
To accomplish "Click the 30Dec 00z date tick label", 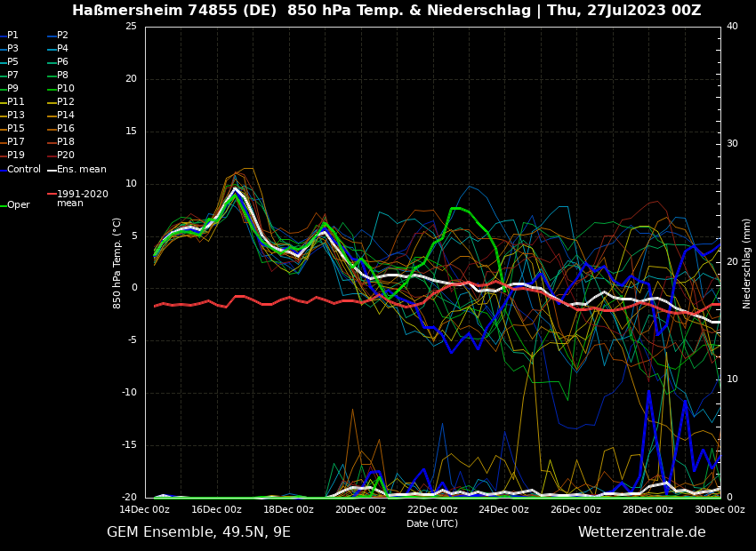I will click(719, 510).
